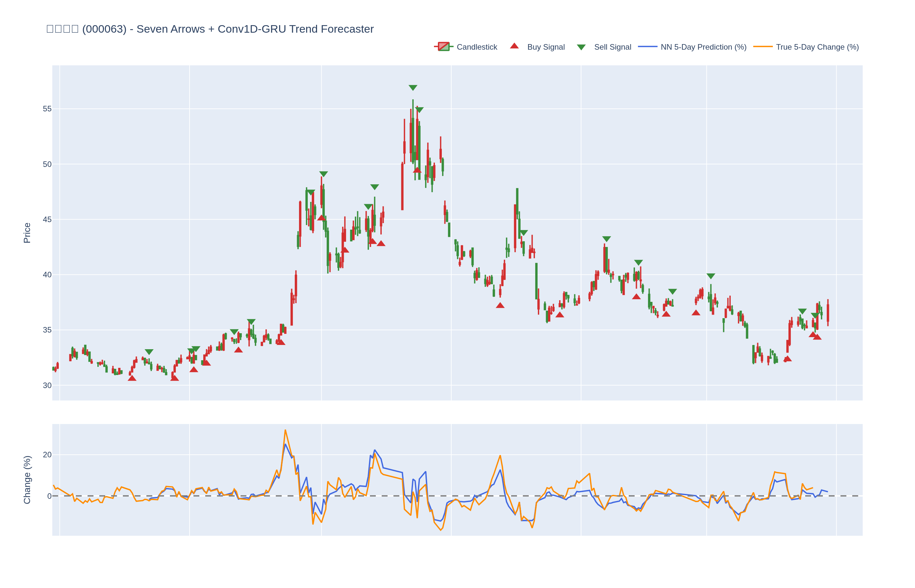
Task: Click the 55 price tick label
Action: (47, 109)
